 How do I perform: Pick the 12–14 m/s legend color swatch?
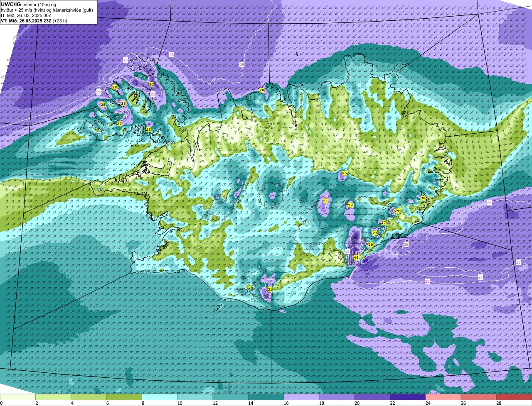click(x=231, y=397)
